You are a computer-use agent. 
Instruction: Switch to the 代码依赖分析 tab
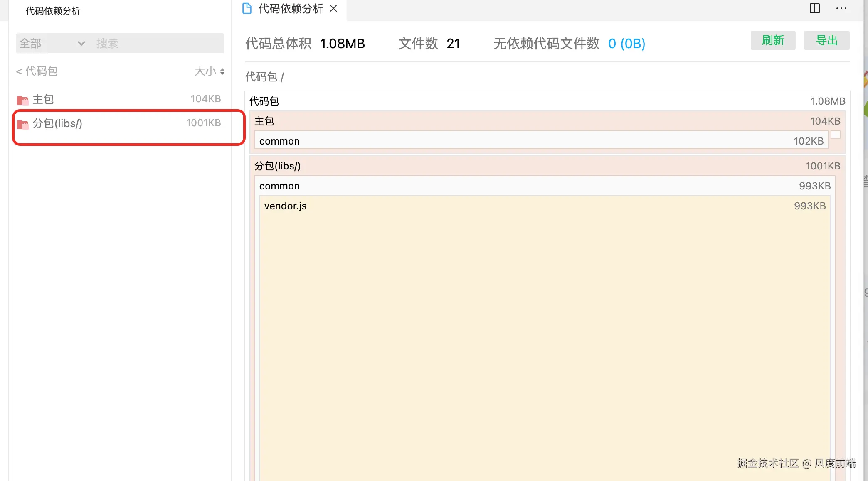pyautogui.click(x=290, y=9)
